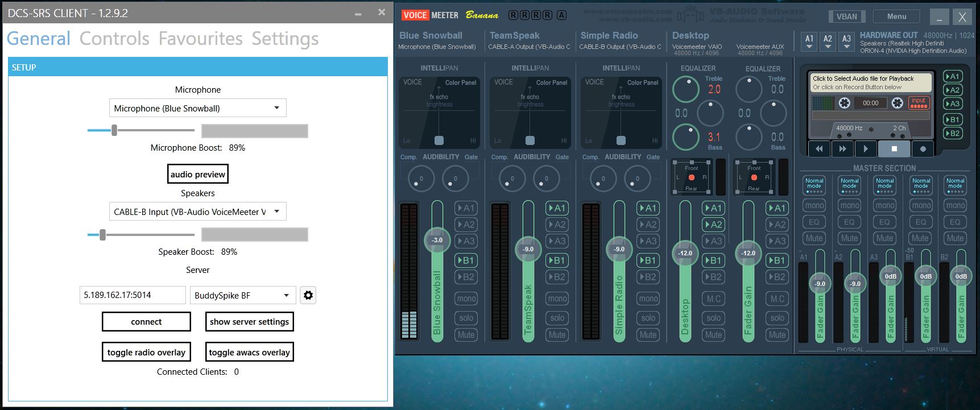Toggle A2 routing on Desktop strip
Screen dimensions: 980x410
[713, 225]
